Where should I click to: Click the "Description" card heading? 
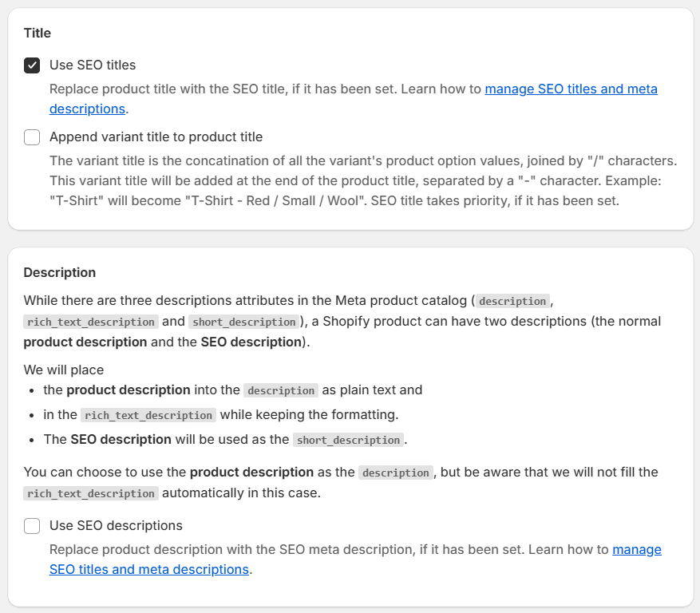click(60, 273)
